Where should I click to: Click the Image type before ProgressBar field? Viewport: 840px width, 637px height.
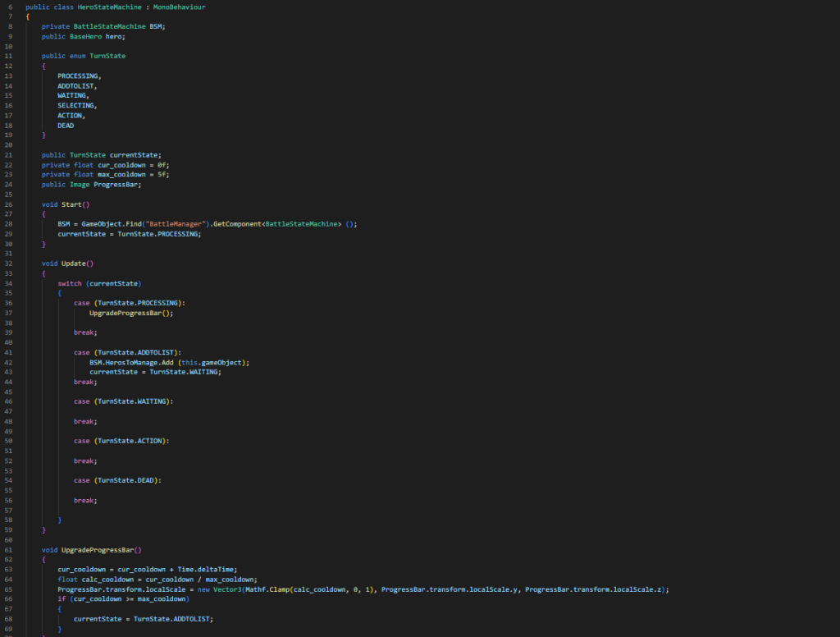(x=80, y=185)
